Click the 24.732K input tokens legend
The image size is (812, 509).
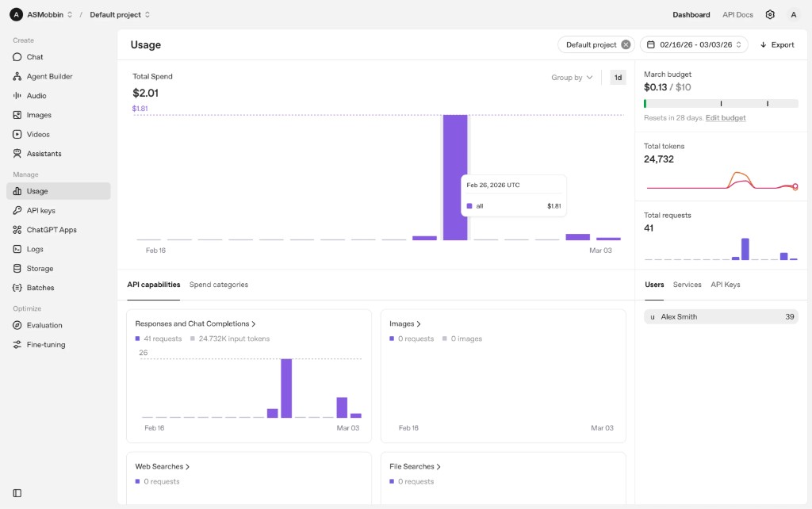click(x=230, y=339)
